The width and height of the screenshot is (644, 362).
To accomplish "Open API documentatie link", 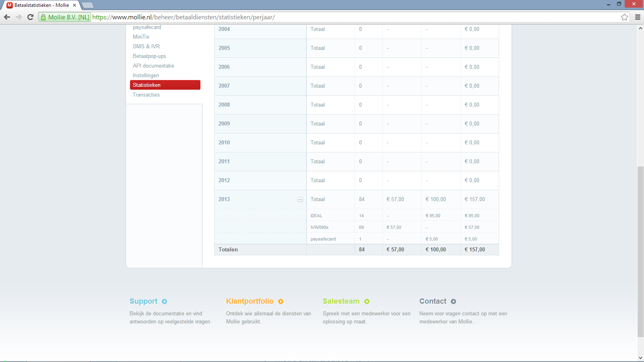I will click(x=153, y=66).
